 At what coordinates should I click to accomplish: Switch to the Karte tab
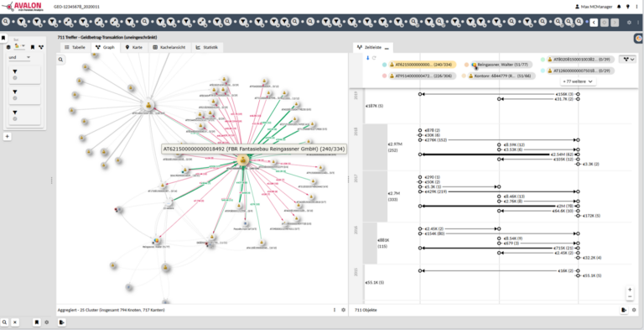(x=134, y=47)
